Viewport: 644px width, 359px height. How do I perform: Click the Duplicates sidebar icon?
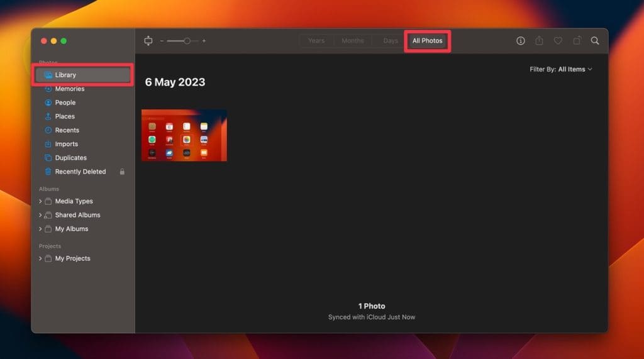click(x=48, y=158)
